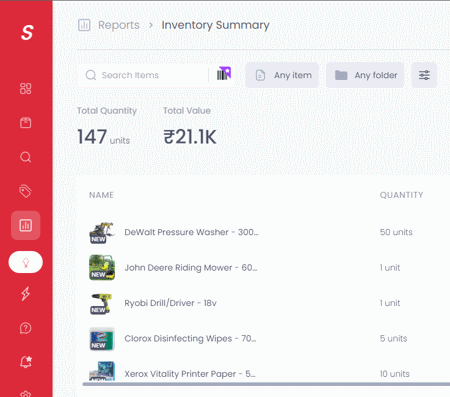
Task: Select 'Clorox Disinfecting Wipes - 70...' name
Action: coord(190,339)
